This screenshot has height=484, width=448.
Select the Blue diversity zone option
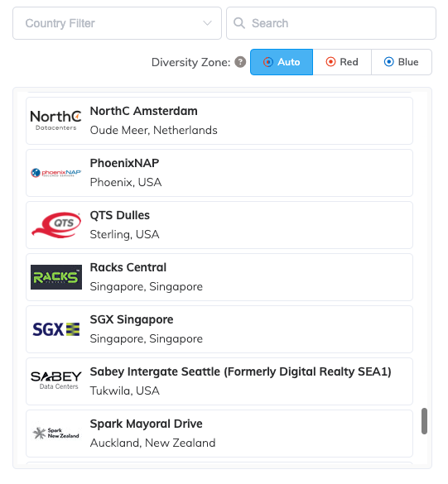click(402, 62)
